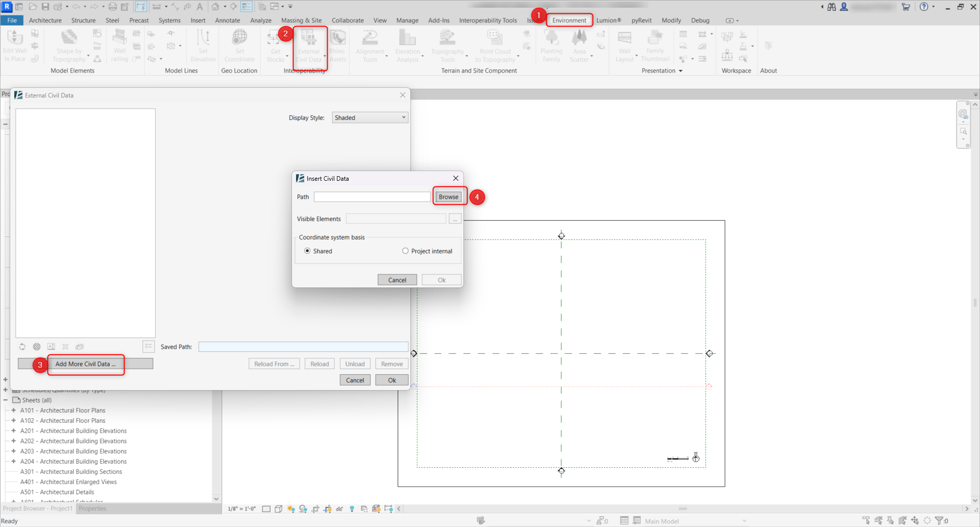Screen dimensions: 980x527
Task: Open the 1/8" = 1'-0" scale dropdown
Action: 242,509
